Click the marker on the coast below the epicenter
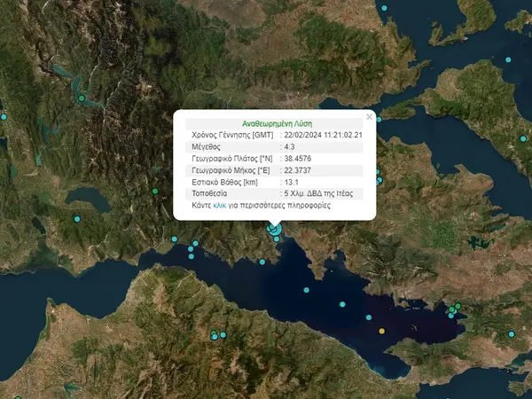Viewport: 532px width, 399px height. (262, 262)
